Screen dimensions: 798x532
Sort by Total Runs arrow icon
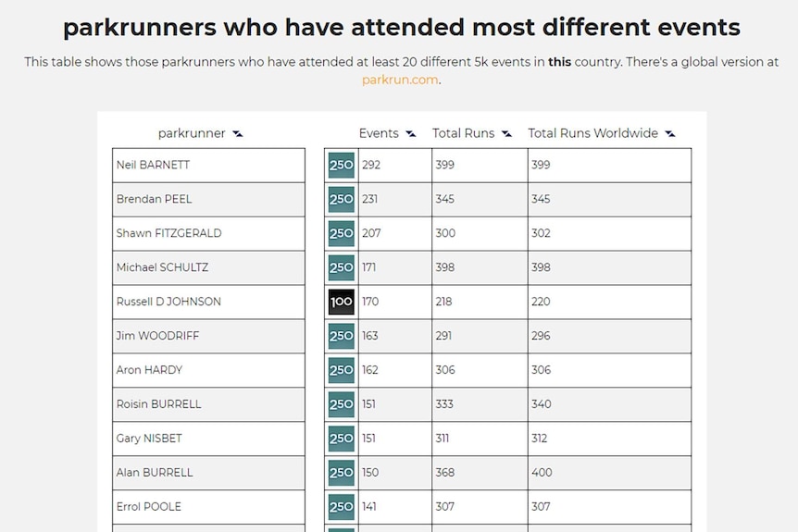coord(506,134)
